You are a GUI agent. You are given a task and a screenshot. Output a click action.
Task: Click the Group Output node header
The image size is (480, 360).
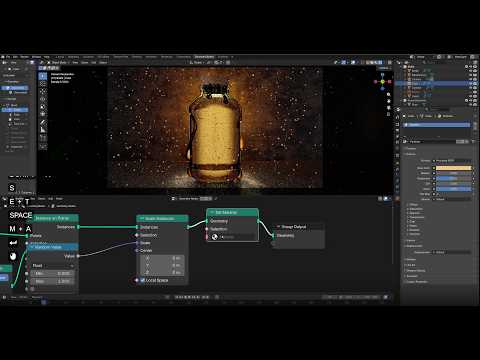[299, 227]
